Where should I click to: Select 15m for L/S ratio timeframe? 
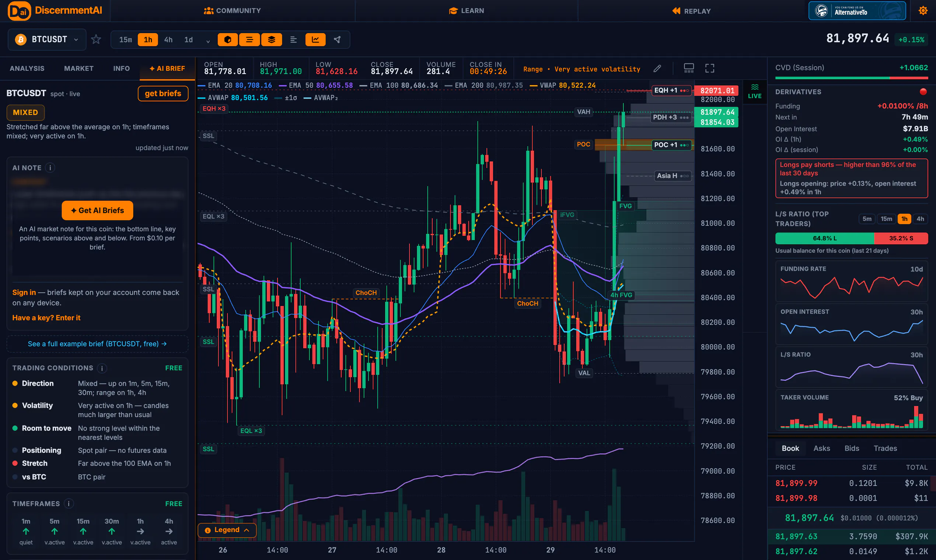(886, 218)
